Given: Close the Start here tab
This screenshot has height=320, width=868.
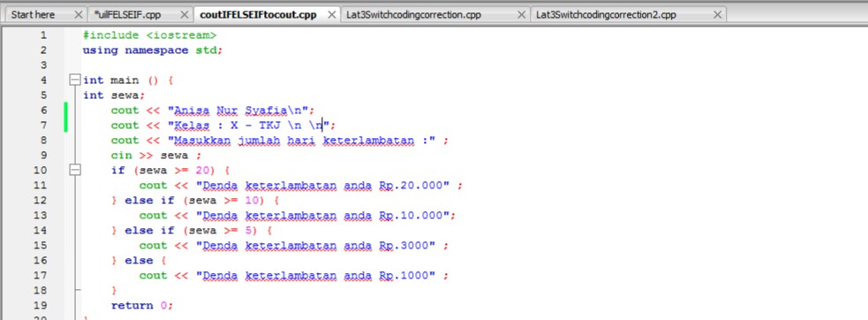Looking at the screenshot, I should point(79,15).
